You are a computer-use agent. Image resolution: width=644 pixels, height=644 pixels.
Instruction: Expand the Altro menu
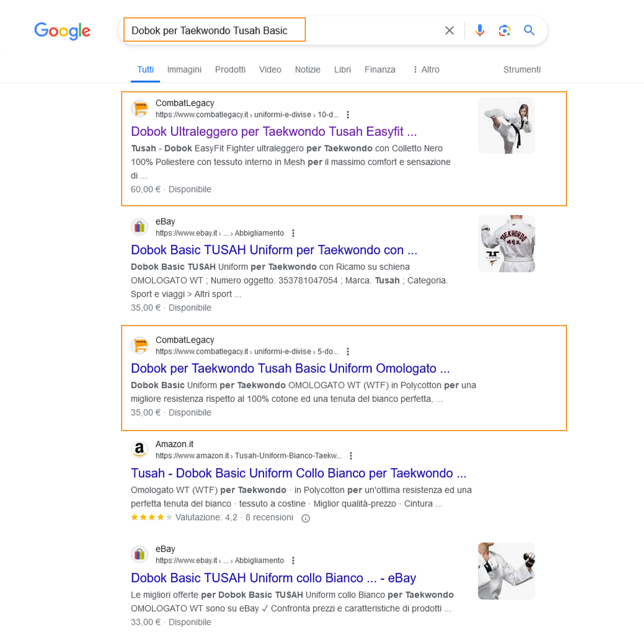pos(425,70)
